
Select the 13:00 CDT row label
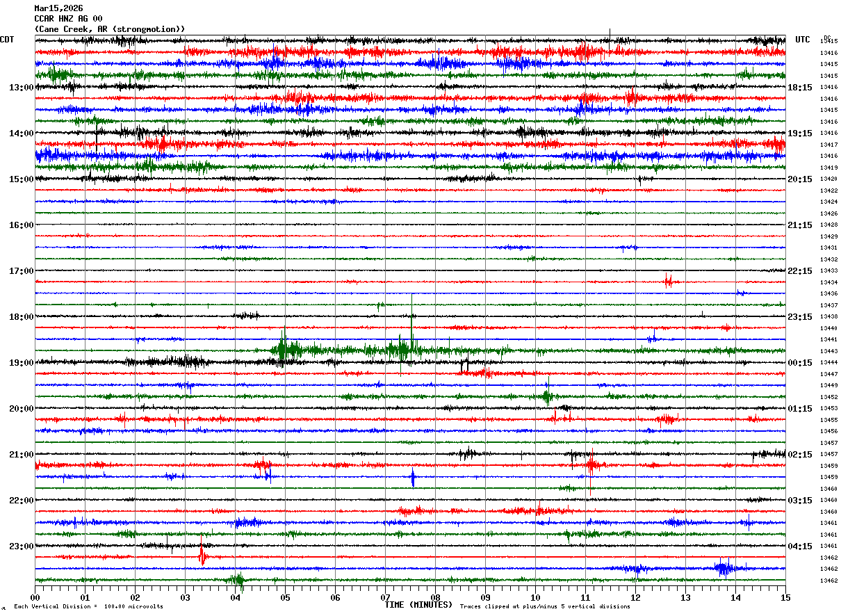click(x=22, y=88)
